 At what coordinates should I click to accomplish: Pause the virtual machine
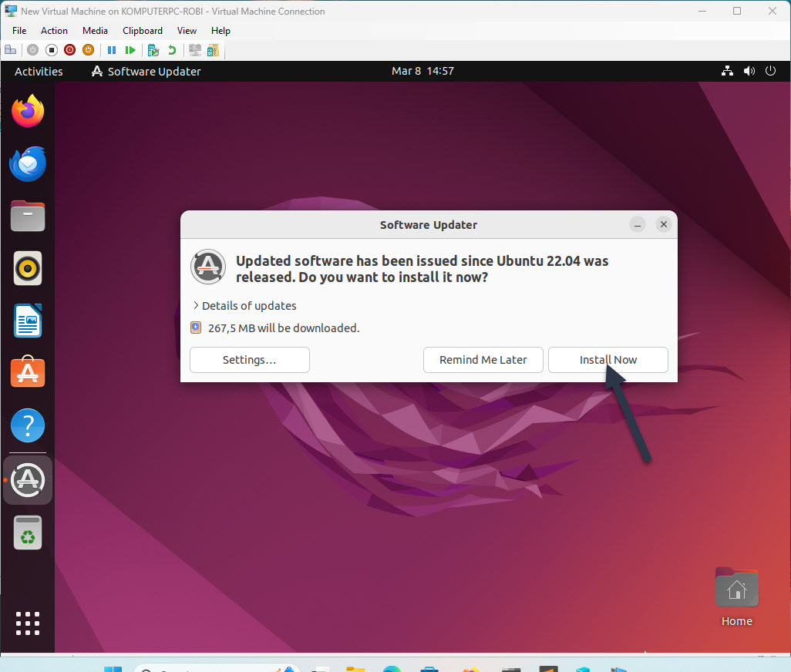[112, 49]
